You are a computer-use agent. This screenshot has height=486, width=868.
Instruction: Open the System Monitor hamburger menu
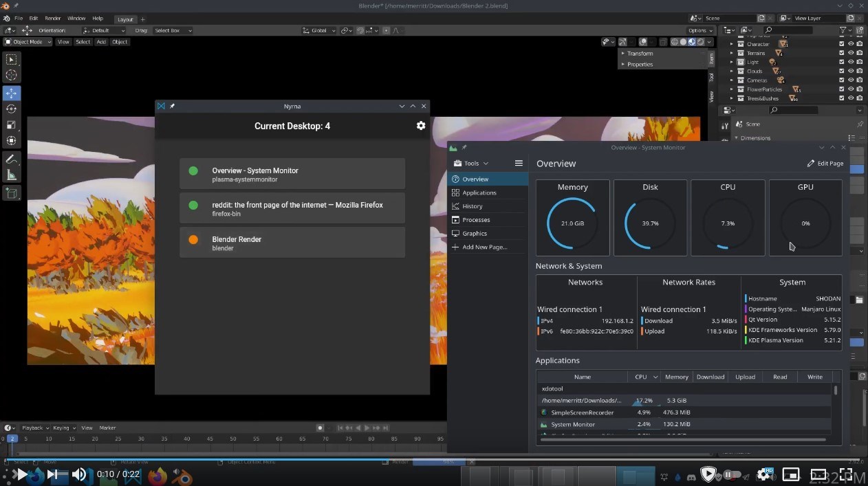pyautogui.click(x=519, y=164)
